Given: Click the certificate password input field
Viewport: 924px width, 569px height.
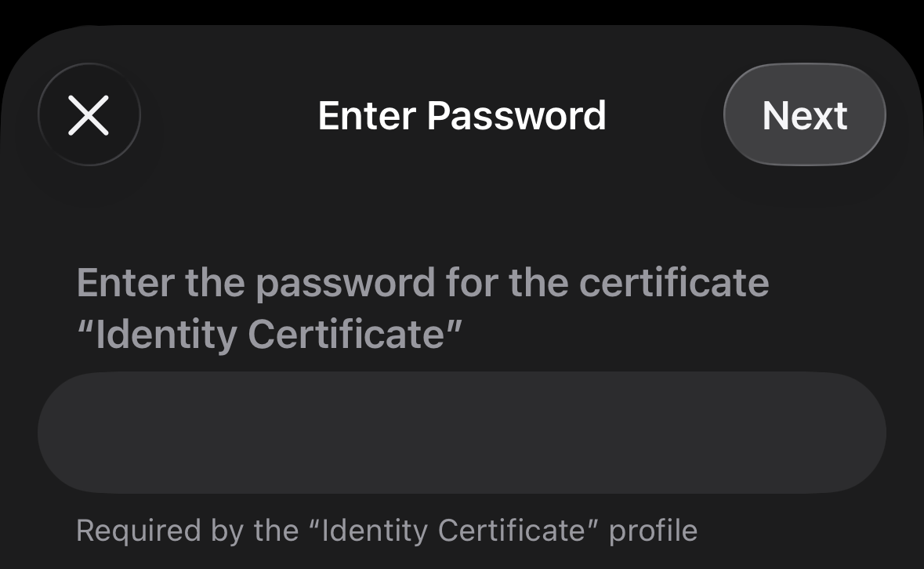Looking at the screenshot, I should click(462, 433).
